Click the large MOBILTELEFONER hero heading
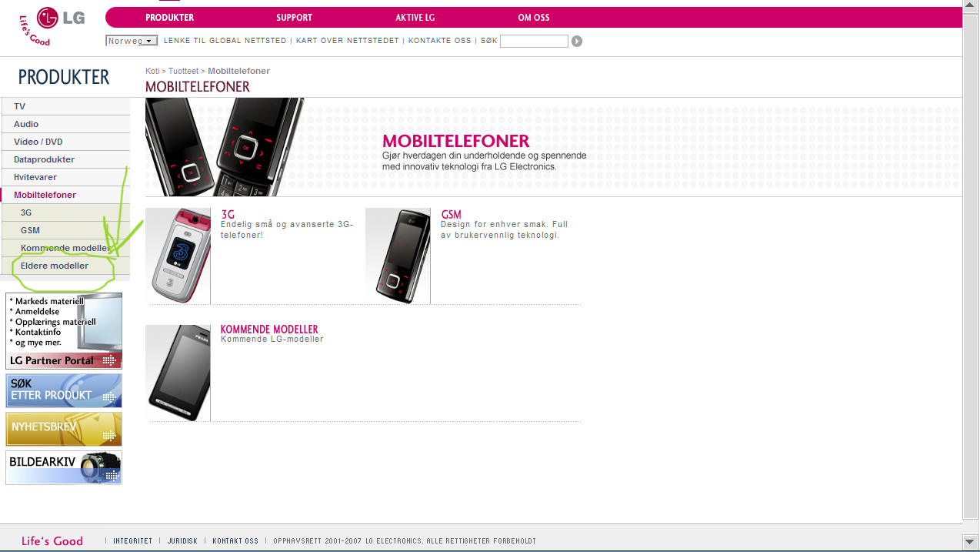This screenshot has width=980, height=552. click(x=456, y=141)
